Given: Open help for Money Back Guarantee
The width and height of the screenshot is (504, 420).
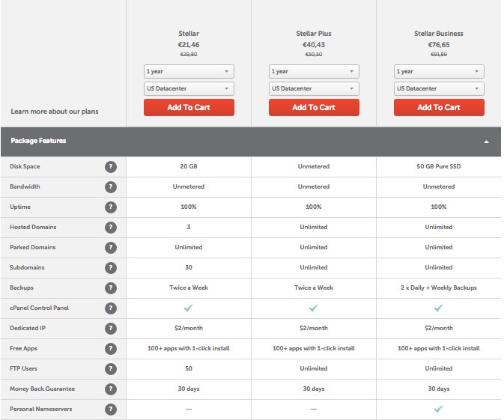Looking at the screenshot, I should [x=111, y=389].
